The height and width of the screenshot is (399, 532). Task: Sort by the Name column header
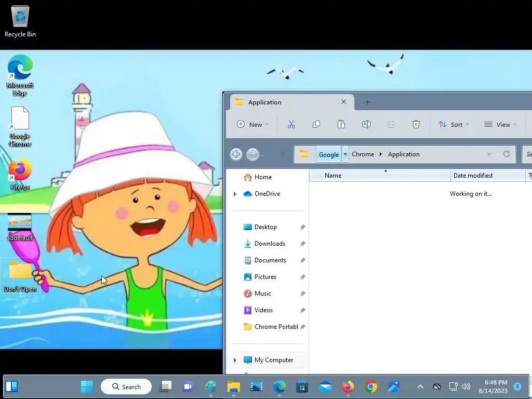tap(380, 176)
